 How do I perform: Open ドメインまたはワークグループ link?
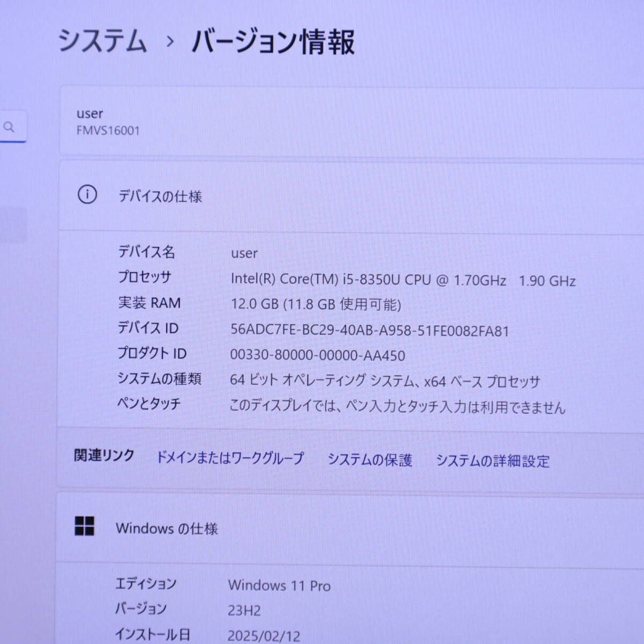(x=230, y=458)
